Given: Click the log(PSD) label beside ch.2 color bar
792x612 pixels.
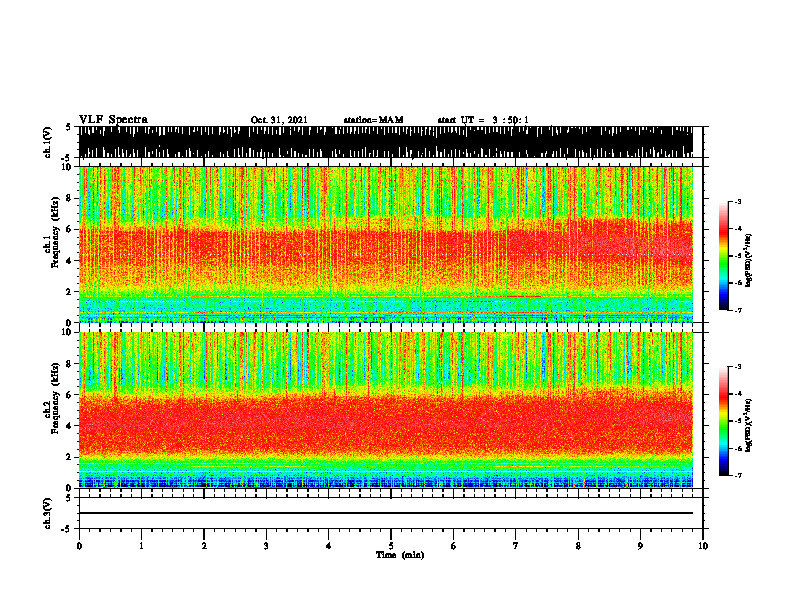Looking at the screenshot, I should click(x=750, y=425).
